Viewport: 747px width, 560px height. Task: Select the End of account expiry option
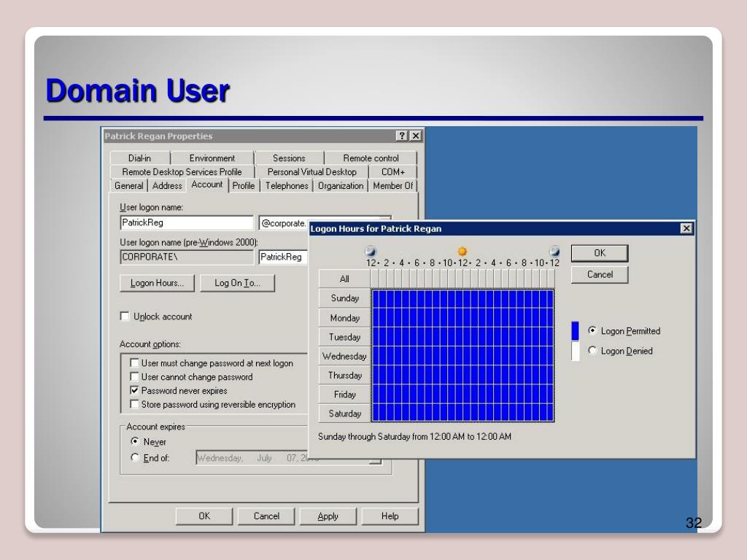point(135,458)
